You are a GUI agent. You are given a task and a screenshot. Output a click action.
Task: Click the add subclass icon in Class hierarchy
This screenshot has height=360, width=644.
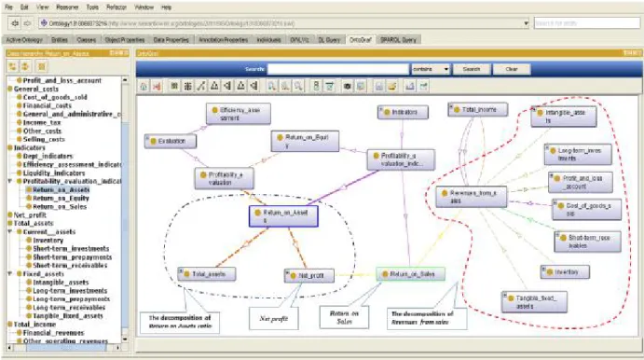pos(12,66)
